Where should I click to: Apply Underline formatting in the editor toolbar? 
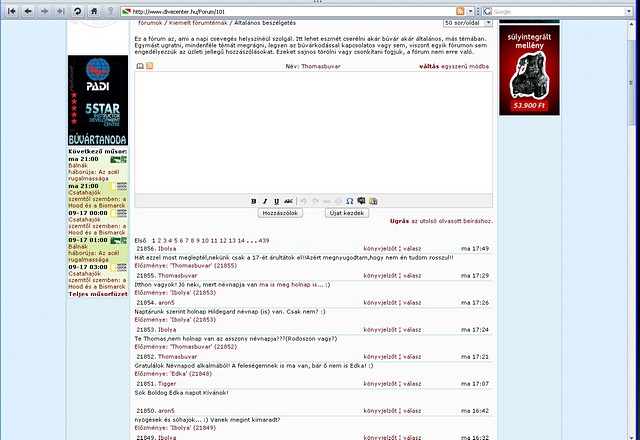coord(276,201)
